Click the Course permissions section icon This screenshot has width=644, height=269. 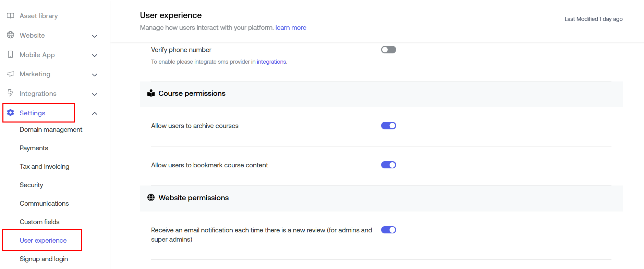coord(151,93)
